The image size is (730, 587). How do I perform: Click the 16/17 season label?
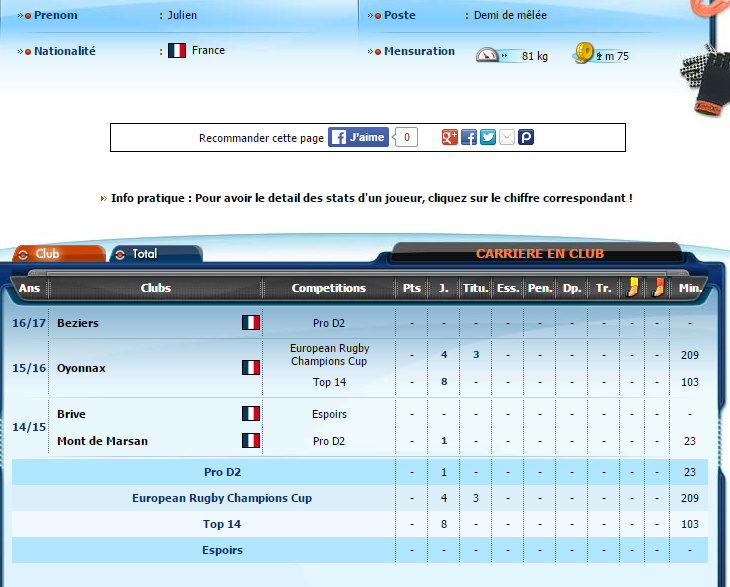point(29,323)
